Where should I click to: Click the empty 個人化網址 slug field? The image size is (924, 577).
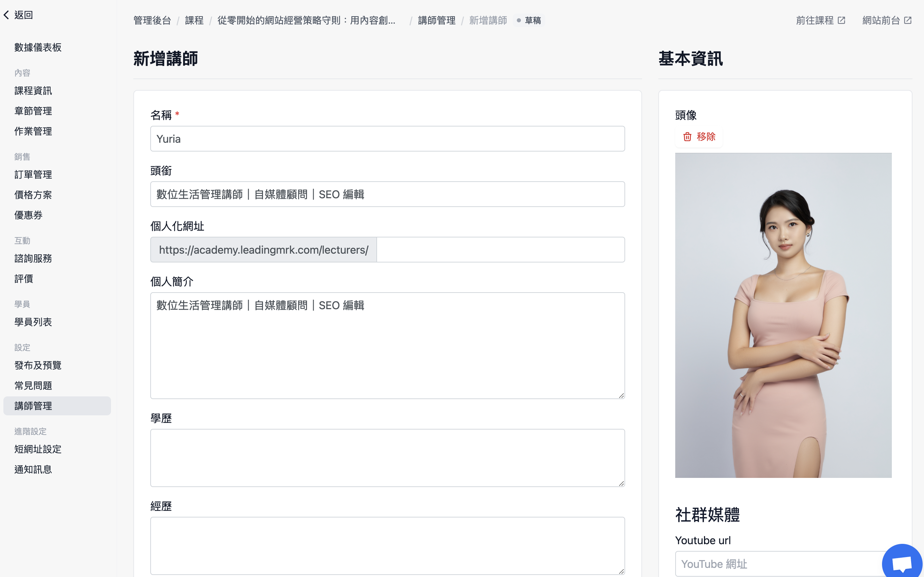pos(501,250)
